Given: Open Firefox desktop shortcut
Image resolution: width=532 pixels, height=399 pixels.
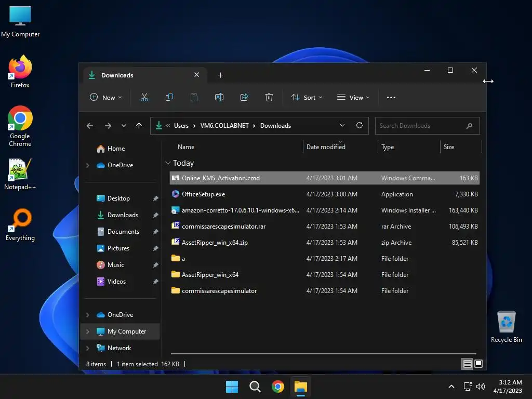Looking at the screenshot, I should [x=20, y=72].
